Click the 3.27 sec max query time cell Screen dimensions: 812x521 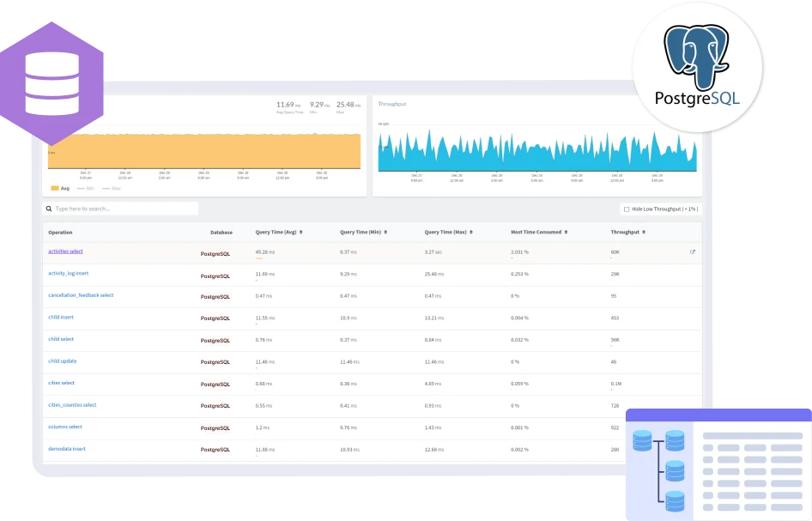click(433, 252)
